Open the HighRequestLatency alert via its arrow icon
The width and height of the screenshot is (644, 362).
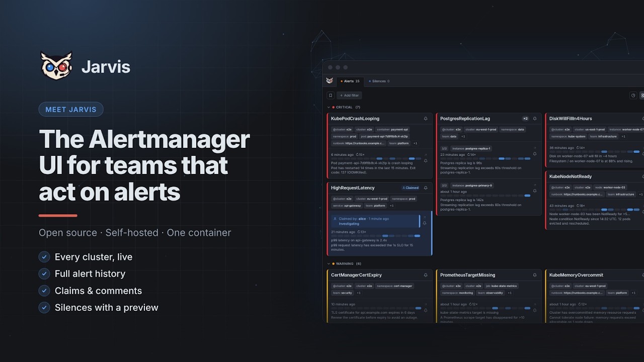click(x=425, y=217)
